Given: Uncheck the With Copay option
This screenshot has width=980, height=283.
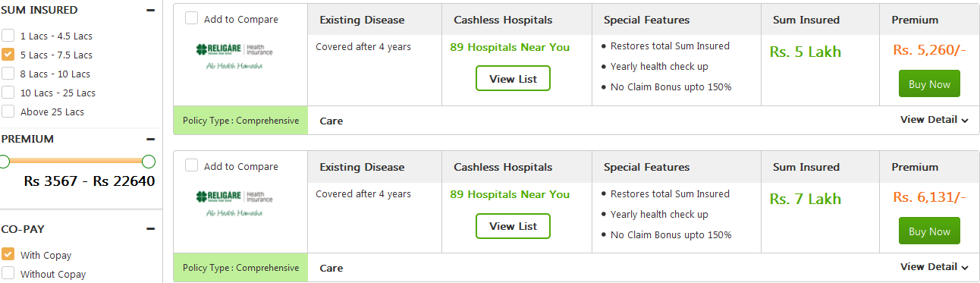Looking at the screenshot, I should pos(8,255).
